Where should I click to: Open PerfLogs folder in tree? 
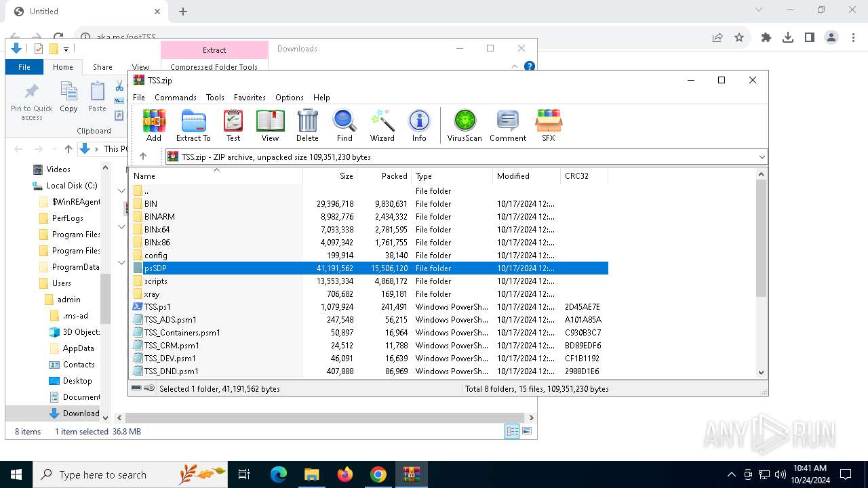click(x=67, y=218)
